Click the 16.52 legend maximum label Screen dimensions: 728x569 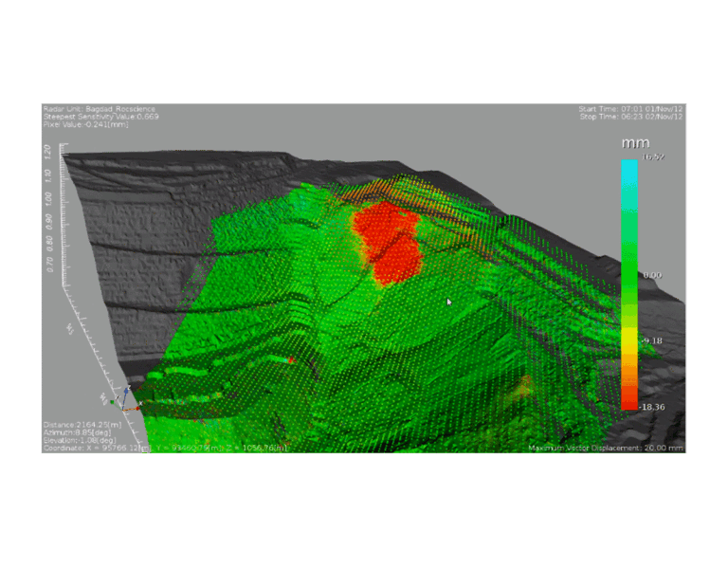(x=653, y=156)
